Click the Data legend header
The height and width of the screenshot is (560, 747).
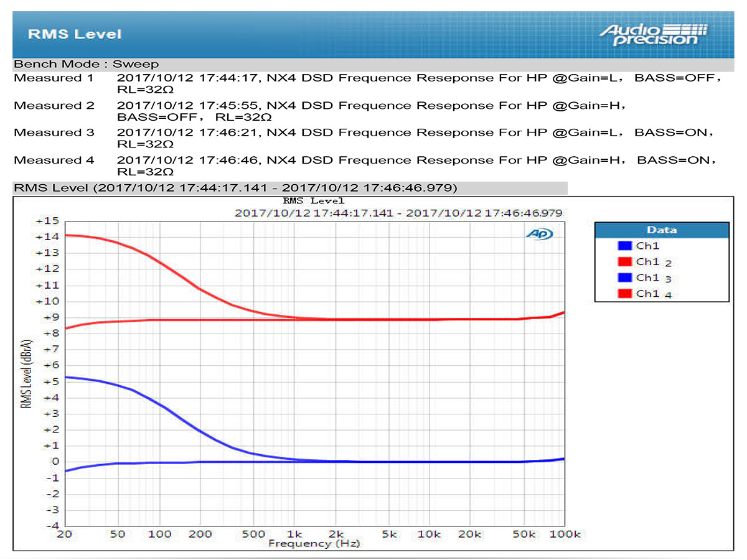point(661,230)
